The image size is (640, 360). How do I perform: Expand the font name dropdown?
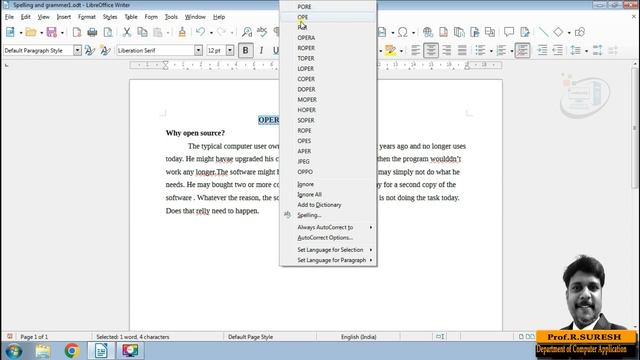198,50
